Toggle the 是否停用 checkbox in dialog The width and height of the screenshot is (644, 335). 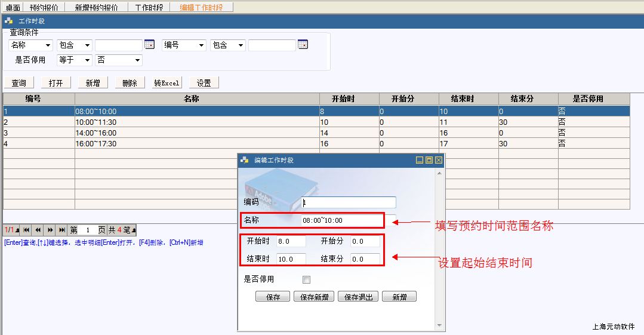(307, 279)
